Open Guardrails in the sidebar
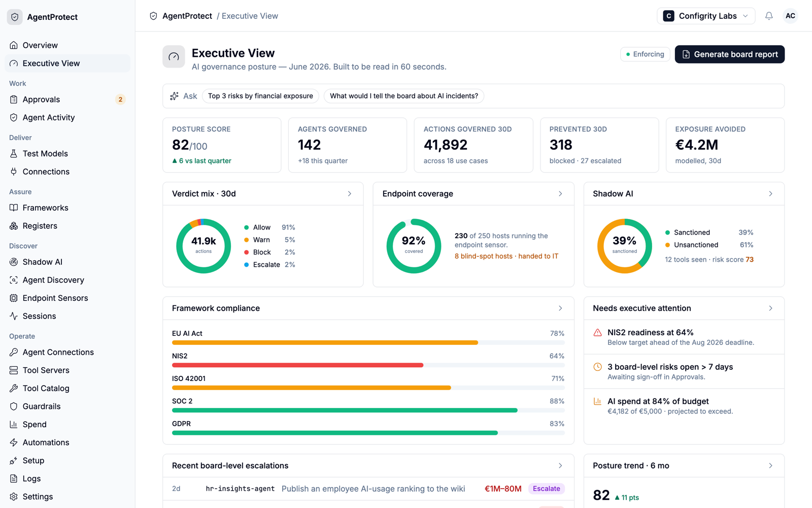812x508 pixels. pyautogui.click(x=67, y=406)
